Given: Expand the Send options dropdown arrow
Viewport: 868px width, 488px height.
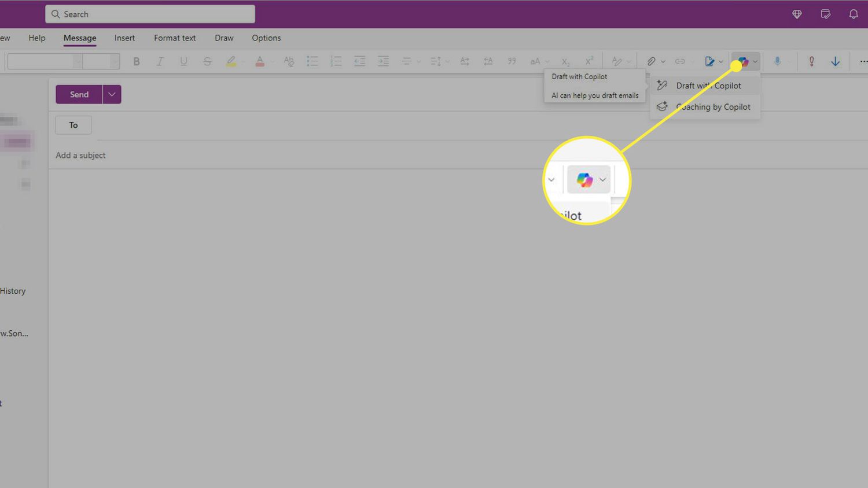Looking at the screenshot, I should click(x=112, y=94).
